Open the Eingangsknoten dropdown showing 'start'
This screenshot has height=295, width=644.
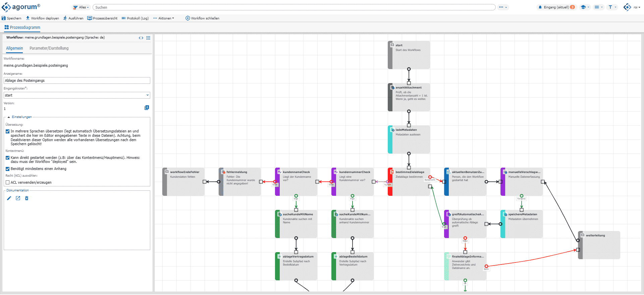coord(77,95)
